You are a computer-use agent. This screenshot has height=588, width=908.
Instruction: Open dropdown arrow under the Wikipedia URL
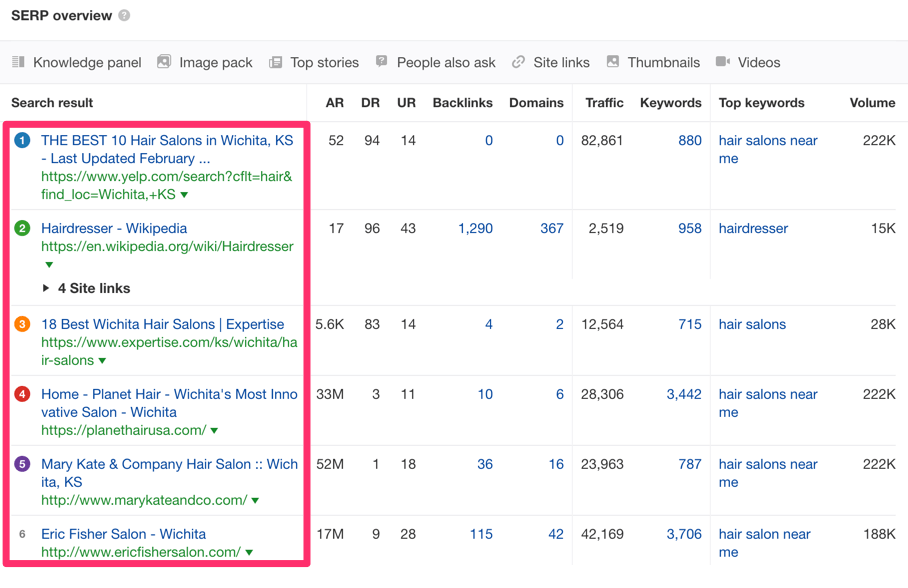pyautogui.click(x=49, y=265)
